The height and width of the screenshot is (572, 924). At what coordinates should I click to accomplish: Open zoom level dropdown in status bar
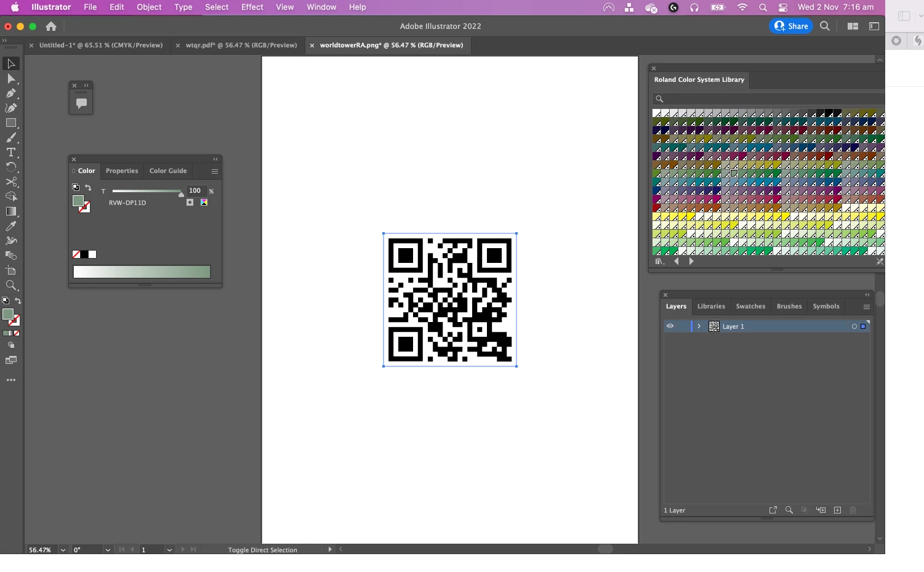point(63,550)
